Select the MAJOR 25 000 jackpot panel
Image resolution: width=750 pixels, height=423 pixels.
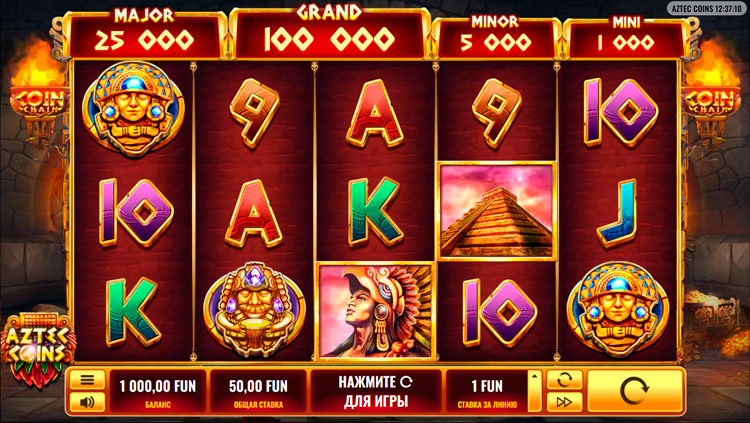144,34
